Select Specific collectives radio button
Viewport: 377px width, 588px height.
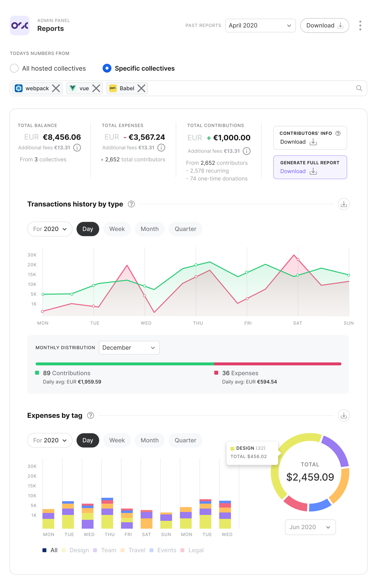click(x=107, y=68)
